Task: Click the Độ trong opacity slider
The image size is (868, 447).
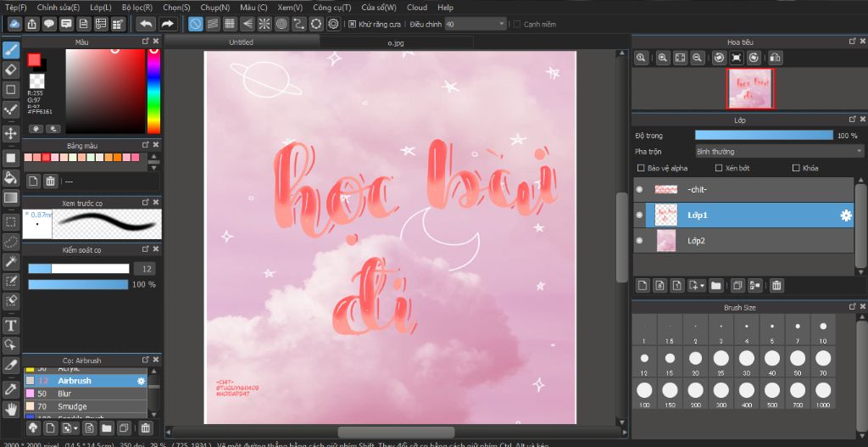Action: (764, 135)
